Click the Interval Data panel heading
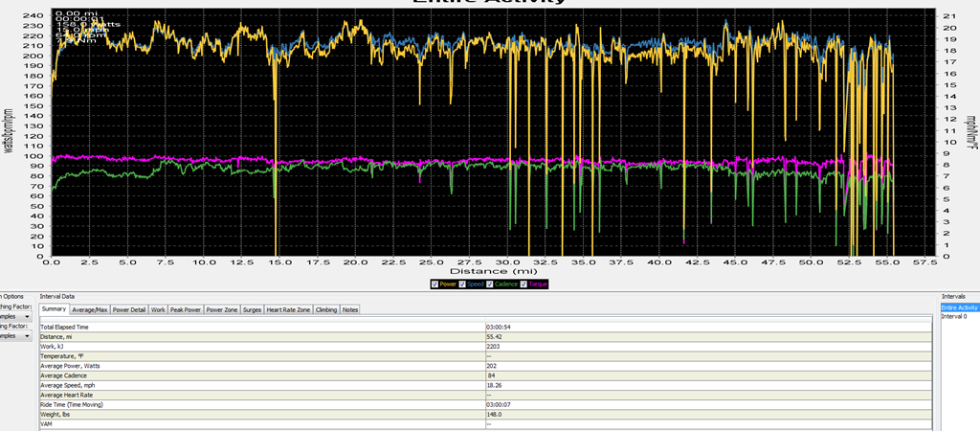Viewport: 980px width, 431px height. 56,297
